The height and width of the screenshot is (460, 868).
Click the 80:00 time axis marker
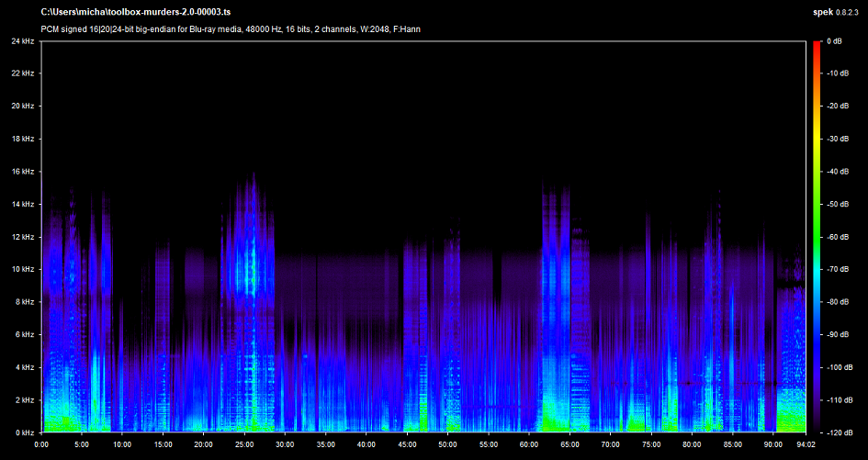coord(691,444)
